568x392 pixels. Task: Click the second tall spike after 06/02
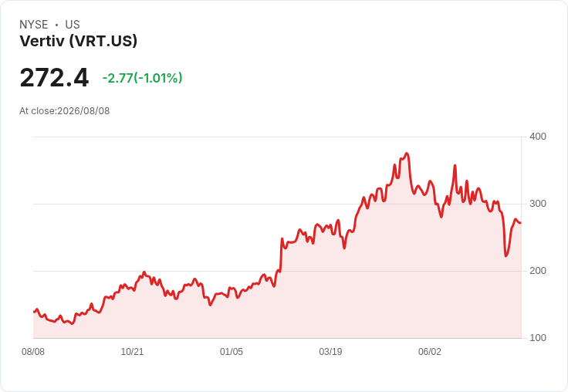tap(467, 181)
